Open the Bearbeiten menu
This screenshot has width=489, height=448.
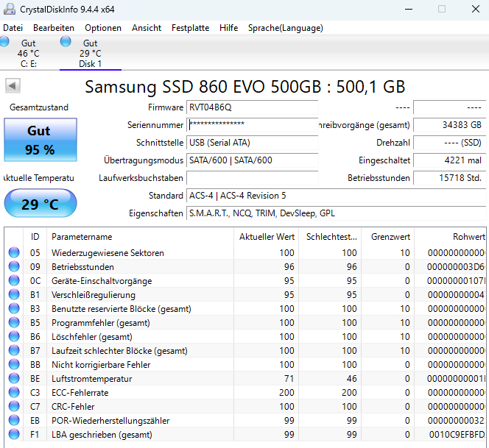[54, 28]
